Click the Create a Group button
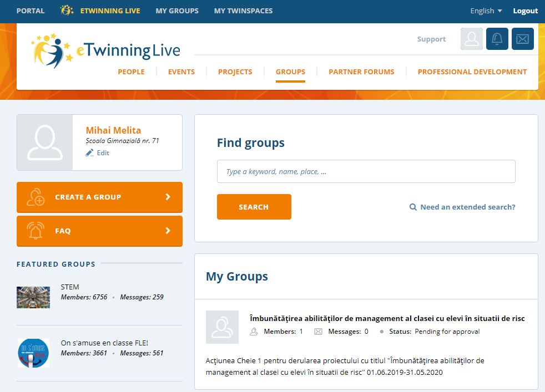This screenshot has height=392, width=545. tap(99, 197)
